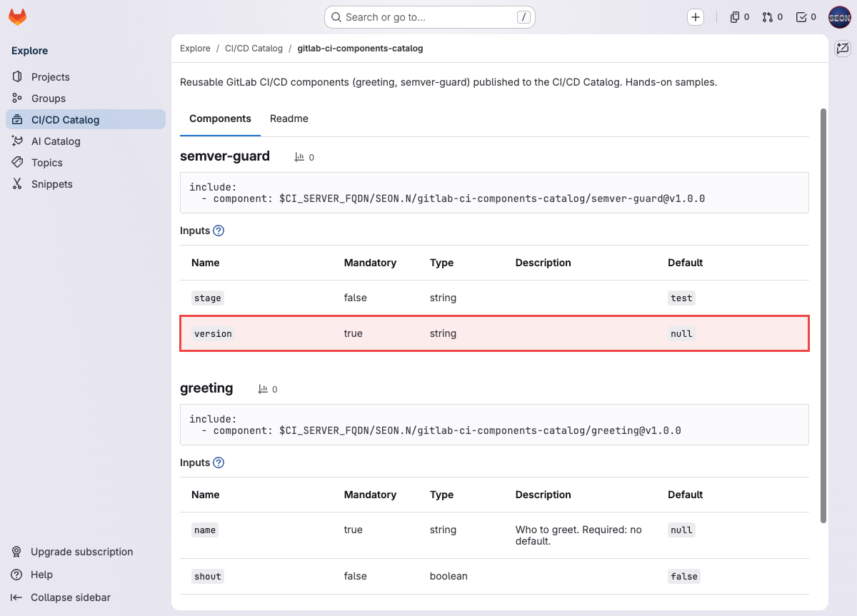This screenshot has width=857, height=616.
Task: Click the project description text
Action: 448,82
